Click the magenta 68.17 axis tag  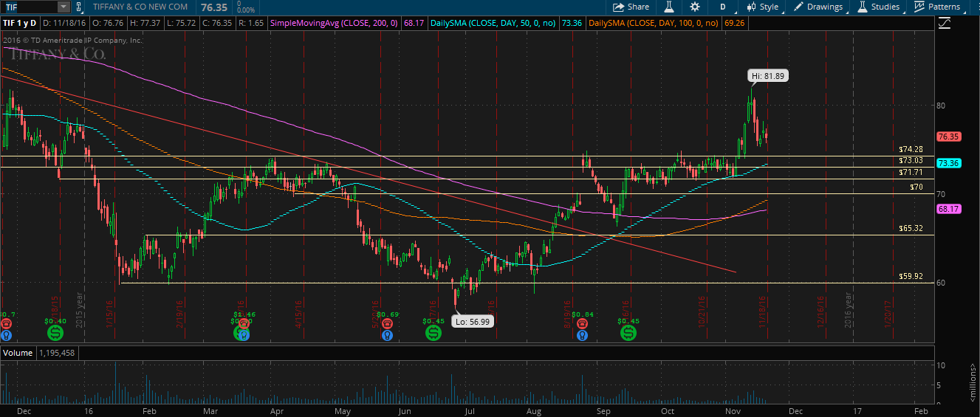pyautogui.click(x=948, y=210)
